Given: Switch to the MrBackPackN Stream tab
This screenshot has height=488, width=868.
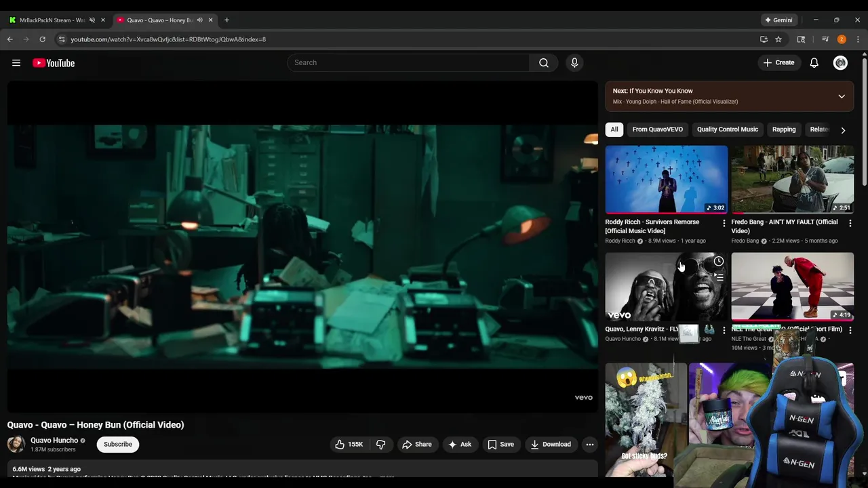Looking at the screenshot, I should [52, 20].
